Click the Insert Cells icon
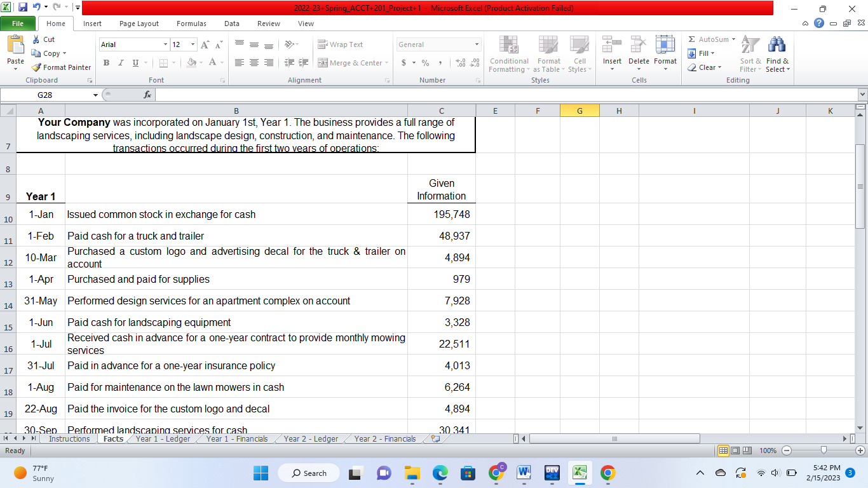 click(x=611, y=51)
